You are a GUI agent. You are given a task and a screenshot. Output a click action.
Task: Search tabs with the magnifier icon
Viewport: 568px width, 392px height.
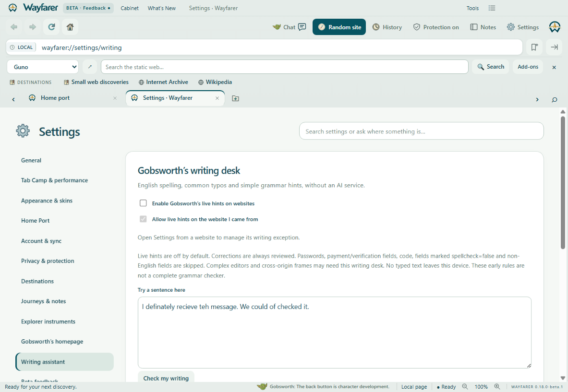(554, 99)
